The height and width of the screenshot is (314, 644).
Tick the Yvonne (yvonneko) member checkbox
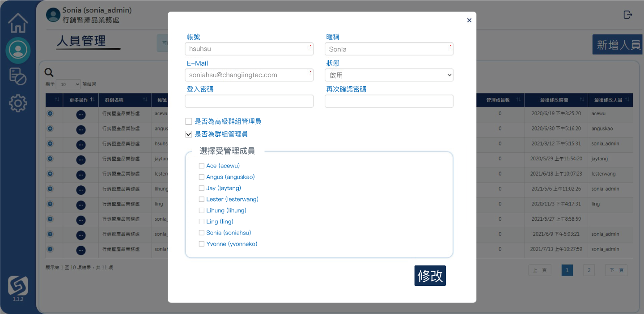click(x=202, y=244)
